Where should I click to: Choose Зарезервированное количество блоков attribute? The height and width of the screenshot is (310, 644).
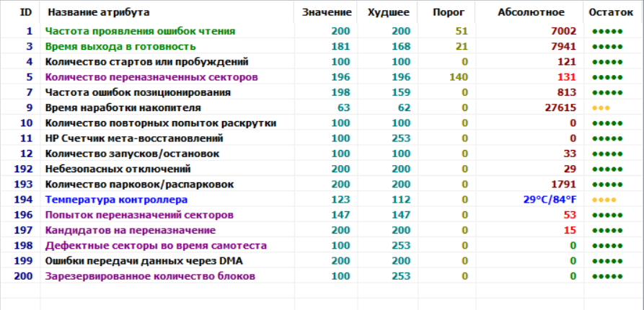pos(149,276)
